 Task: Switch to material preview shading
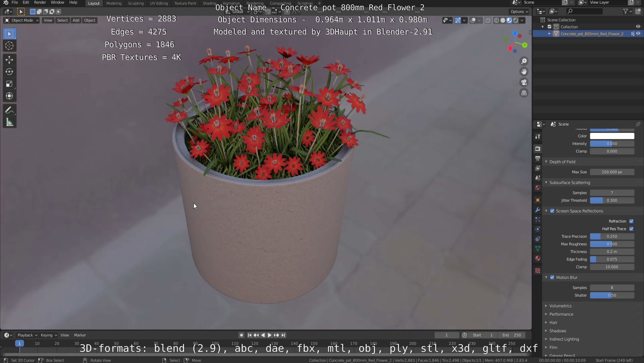click(509, 20)
